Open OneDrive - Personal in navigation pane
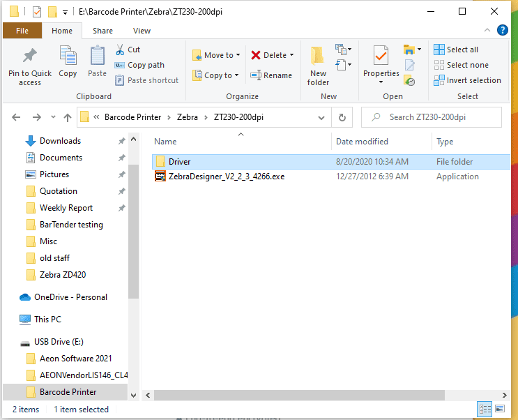Screen dimensions: 518x420 63,297
